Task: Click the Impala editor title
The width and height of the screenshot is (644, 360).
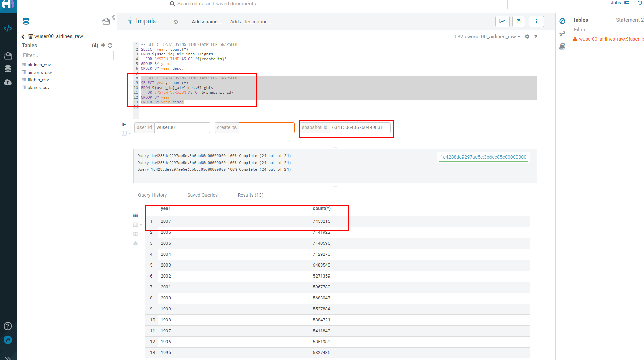Action: 146,21
